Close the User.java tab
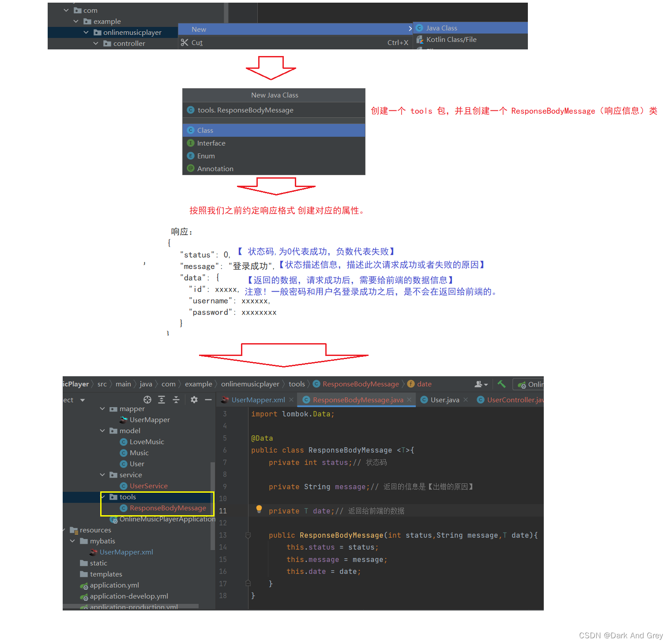The height and width of the screenshot is (644, 670). [x=466, y=400]
